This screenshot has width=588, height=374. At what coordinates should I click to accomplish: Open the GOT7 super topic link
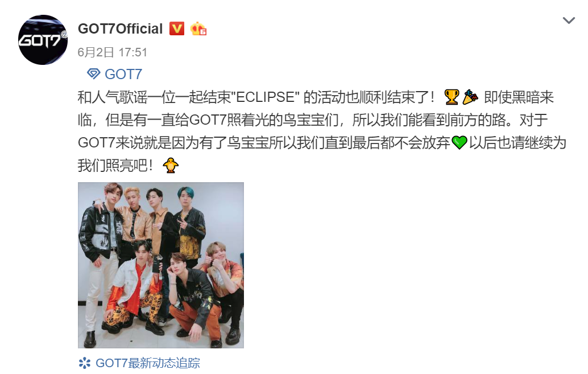pyautogui.click(x=123, y=74)
